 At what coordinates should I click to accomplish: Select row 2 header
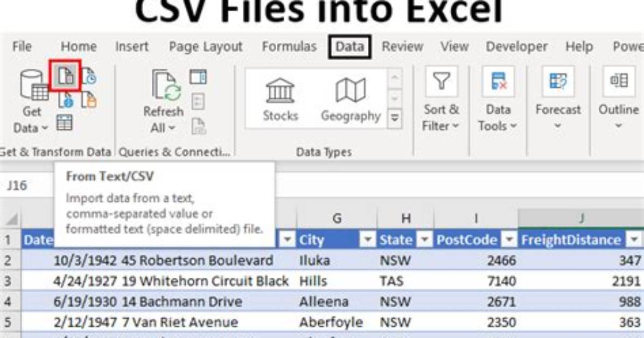(10, 260)
